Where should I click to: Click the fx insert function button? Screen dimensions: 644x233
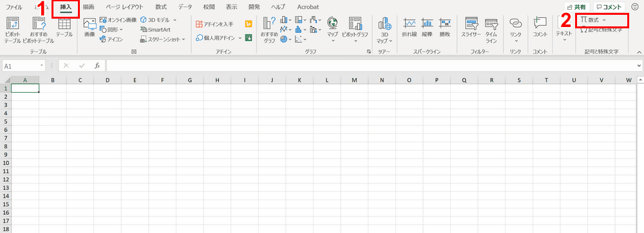click(x=97, y=66)
